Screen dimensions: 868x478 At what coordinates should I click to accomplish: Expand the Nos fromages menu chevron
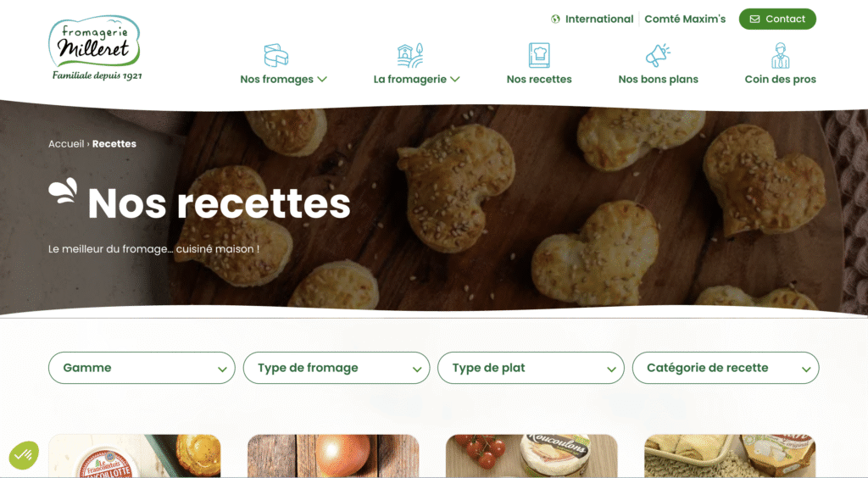[x=322, y=80]
